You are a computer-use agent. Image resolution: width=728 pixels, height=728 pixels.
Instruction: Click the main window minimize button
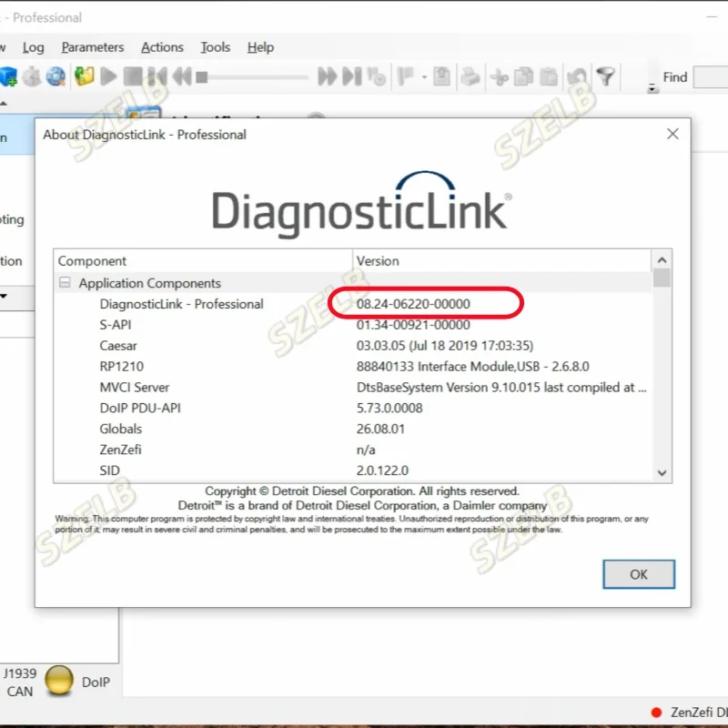712,17
